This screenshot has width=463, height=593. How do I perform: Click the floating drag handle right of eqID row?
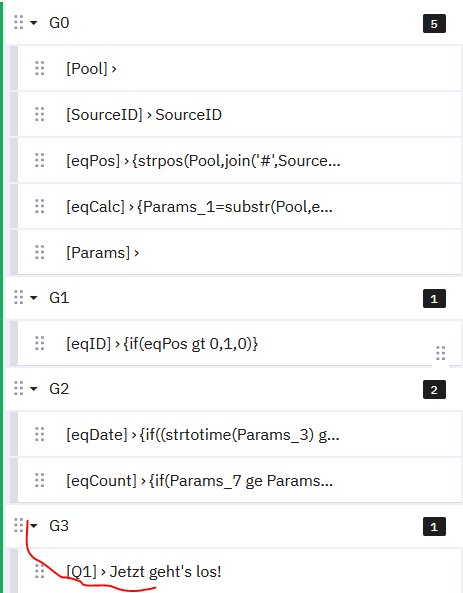441,353
